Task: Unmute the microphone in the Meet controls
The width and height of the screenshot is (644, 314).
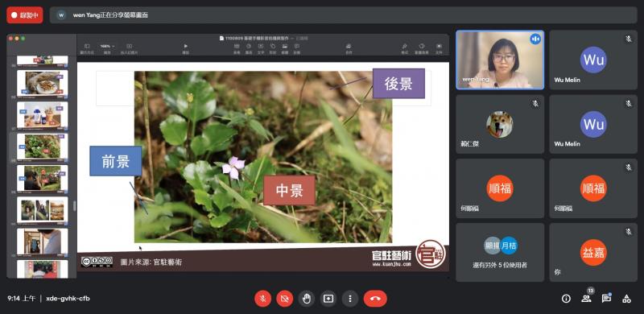Action: coord(263,299)
